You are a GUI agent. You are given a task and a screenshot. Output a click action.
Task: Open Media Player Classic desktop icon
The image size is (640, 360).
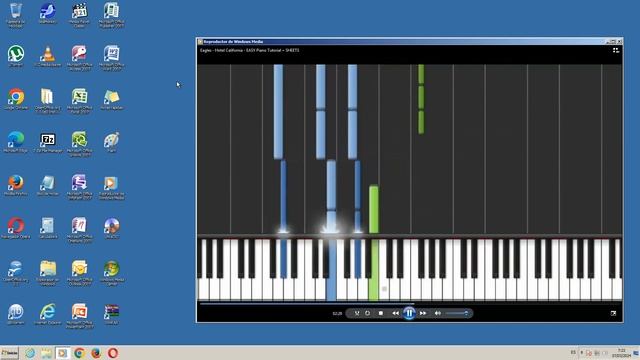[80, 15]
